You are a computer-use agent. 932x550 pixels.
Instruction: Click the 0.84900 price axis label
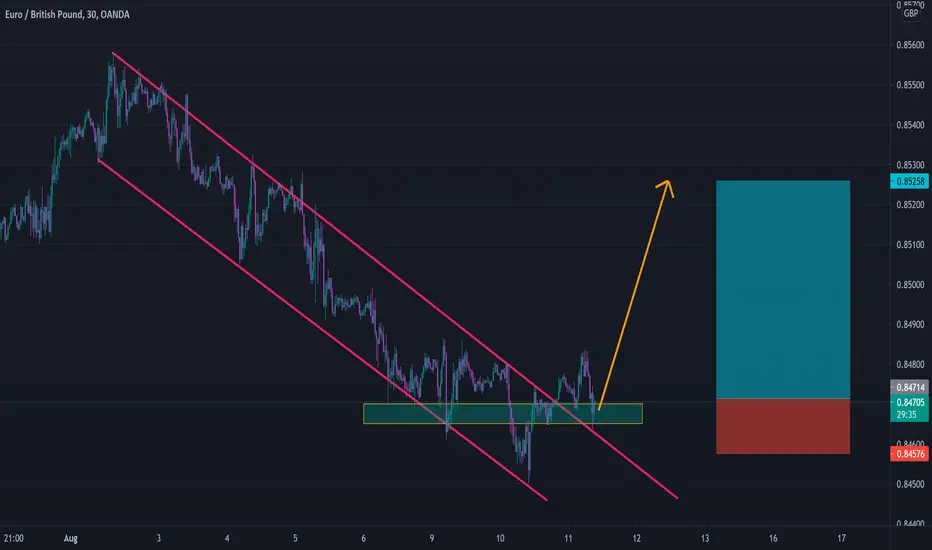pyautogui.click(x=910, y=325)
